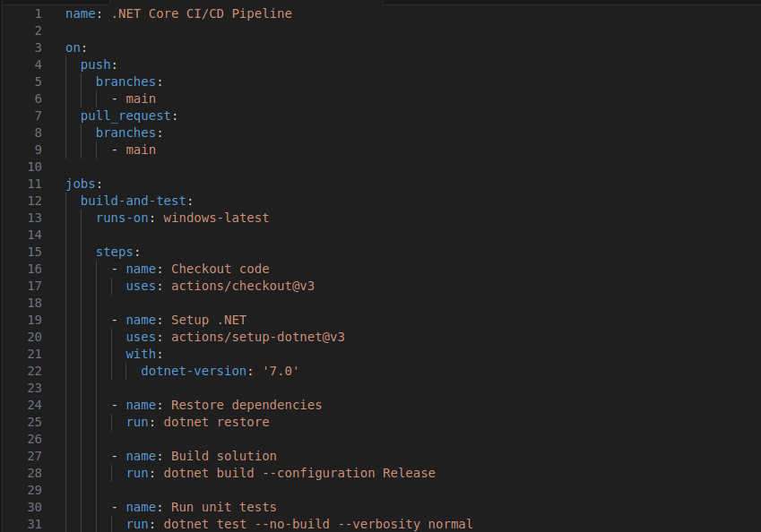Click the 'Run unit tests' step name
This screenshot has width=761, height=532.
(x=223, y=507)
